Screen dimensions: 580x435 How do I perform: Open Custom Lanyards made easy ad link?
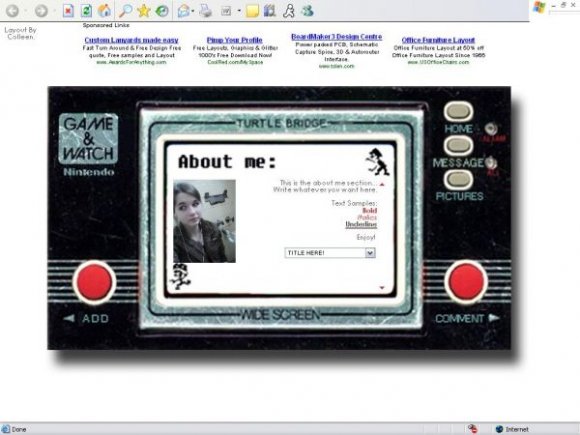pyautogui.click(x=131, y=40)
